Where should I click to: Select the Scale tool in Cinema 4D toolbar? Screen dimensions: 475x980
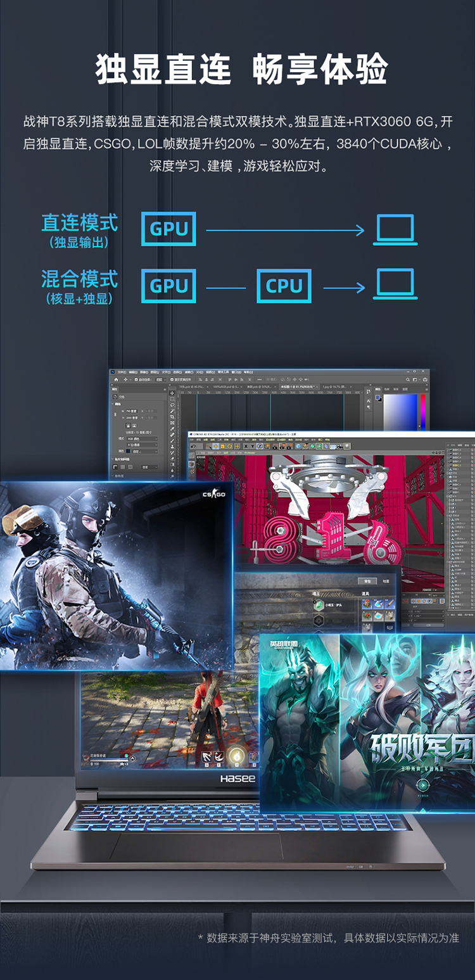pos(223,446)
